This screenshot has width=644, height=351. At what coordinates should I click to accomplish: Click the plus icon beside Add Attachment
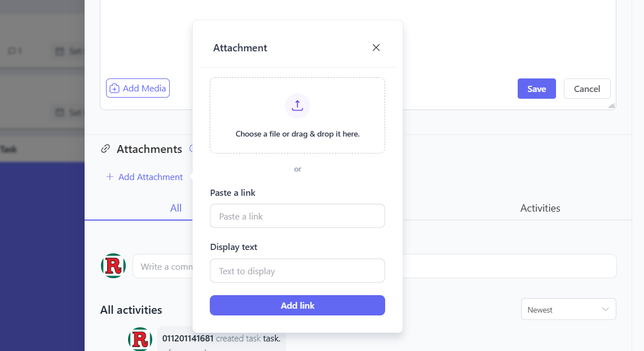coord(110,177)
